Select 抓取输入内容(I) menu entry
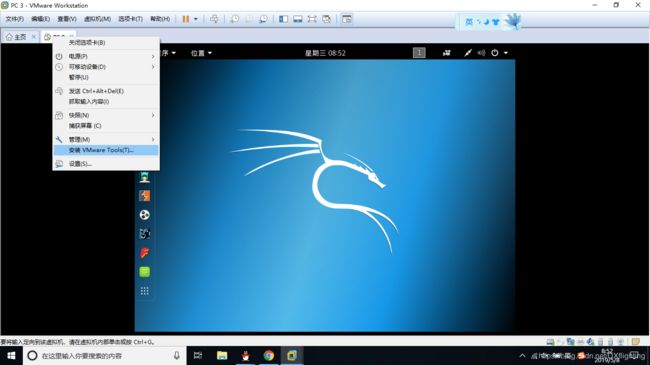The height and width of the screenshot is (365, 650). pyautogui.click(x=106, y=102)
